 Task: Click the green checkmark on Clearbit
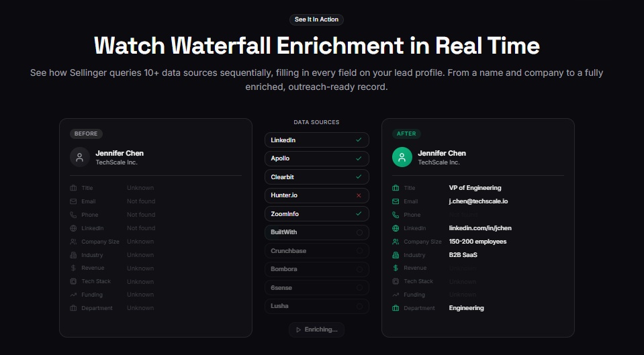pyautogui.click(x=359, y=177)
